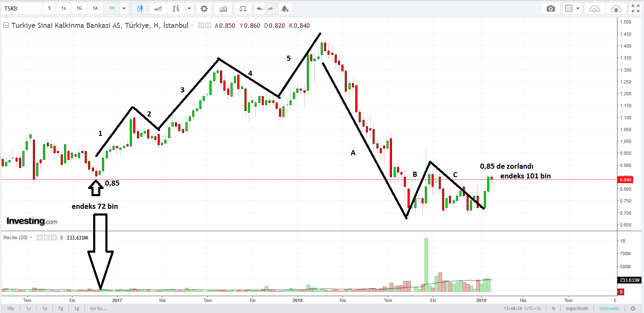Open the Hacim (20) dropdown arrow
This screenshot has width=644, height=313.
(31, 238)
